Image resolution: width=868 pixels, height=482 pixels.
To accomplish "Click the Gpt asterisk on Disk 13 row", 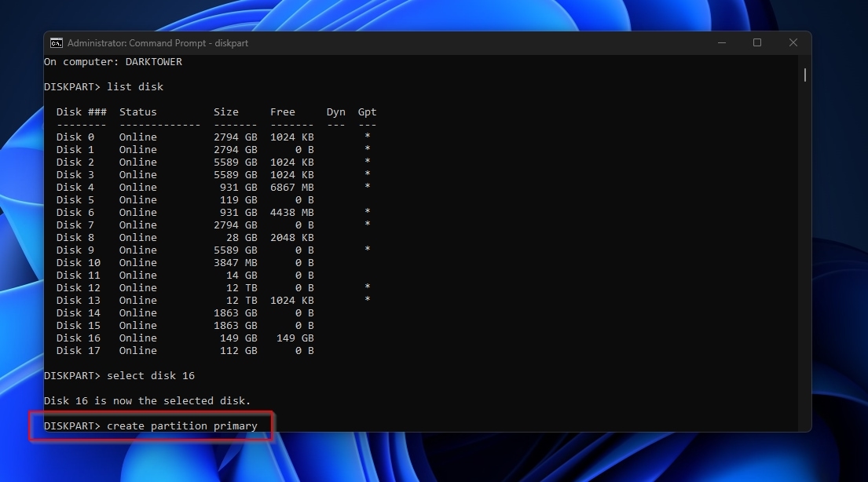I will 367,299.
